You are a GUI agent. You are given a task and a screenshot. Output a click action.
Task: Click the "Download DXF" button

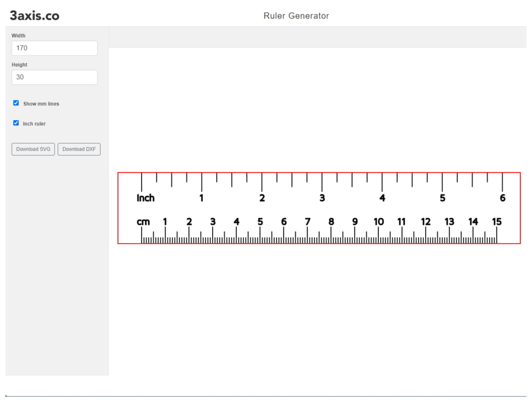point(79,149)
